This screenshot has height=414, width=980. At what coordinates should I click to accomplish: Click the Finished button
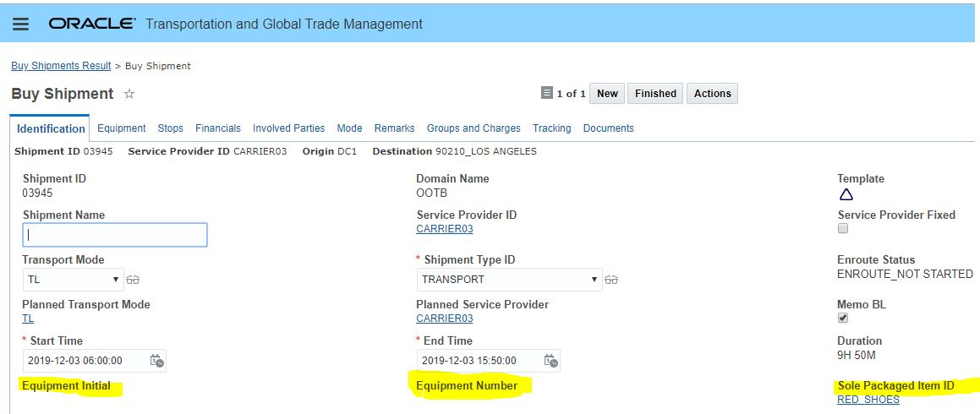coord(655,94)
